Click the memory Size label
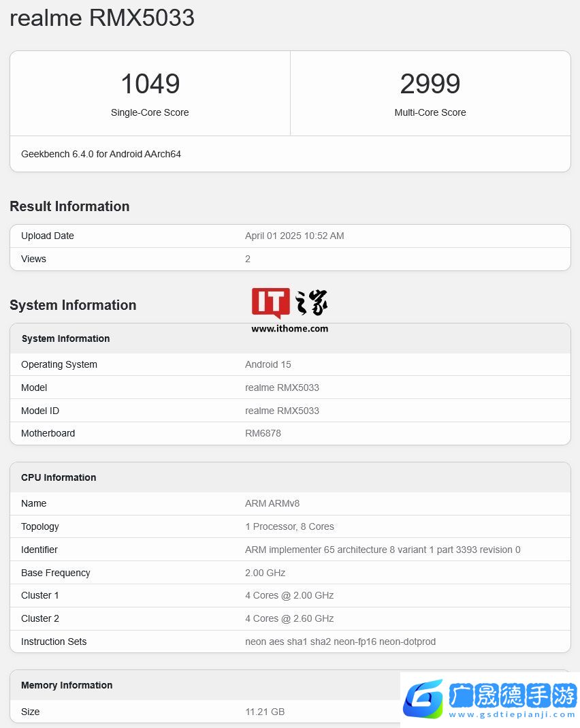 [x=30, y=712]
